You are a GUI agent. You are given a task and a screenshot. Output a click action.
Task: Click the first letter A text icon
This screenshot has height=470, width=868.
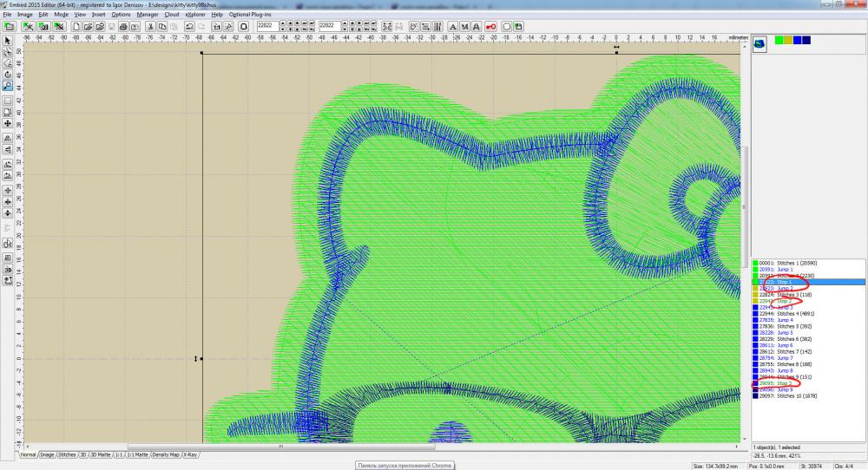(453, 27)
